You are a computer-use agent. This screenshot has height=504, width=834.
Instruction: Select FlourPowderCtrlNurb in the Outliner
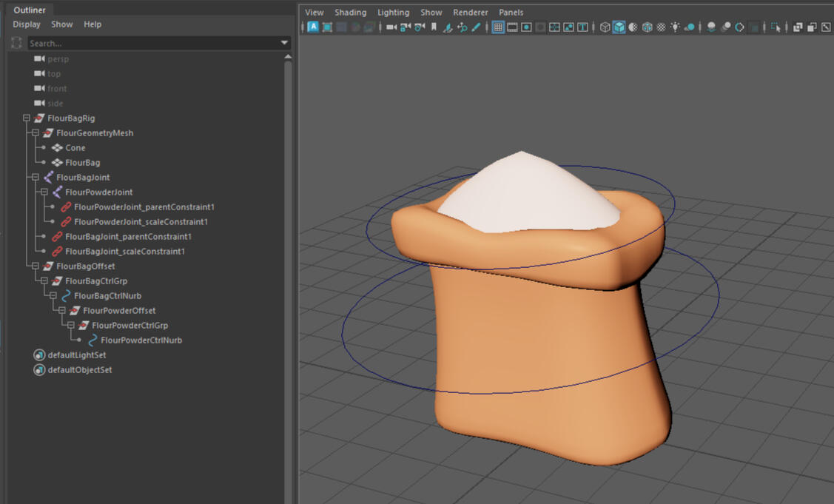141,340
